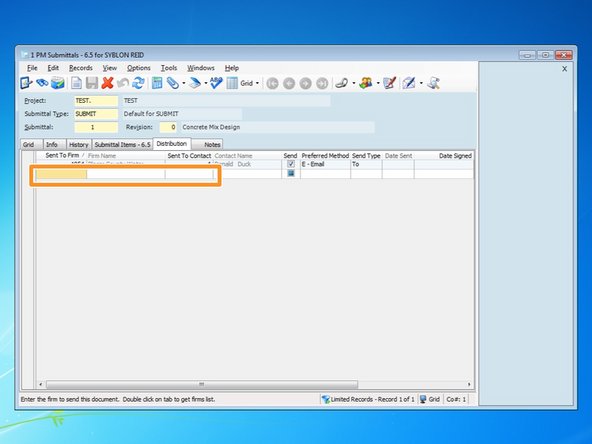
Task: Sort by Sent To Firm column header
Action: [x=62, y=156]
